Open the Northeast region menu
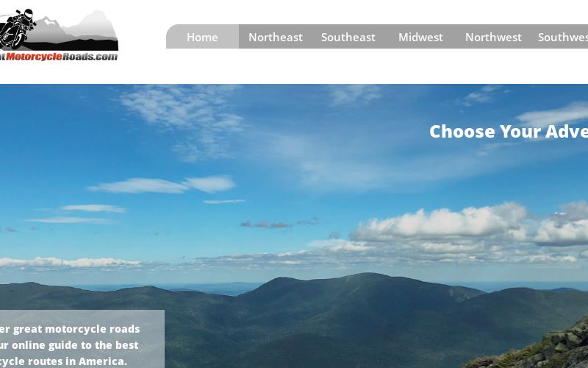The height and width of the screenshot is (368, 588). click(275, 37)
